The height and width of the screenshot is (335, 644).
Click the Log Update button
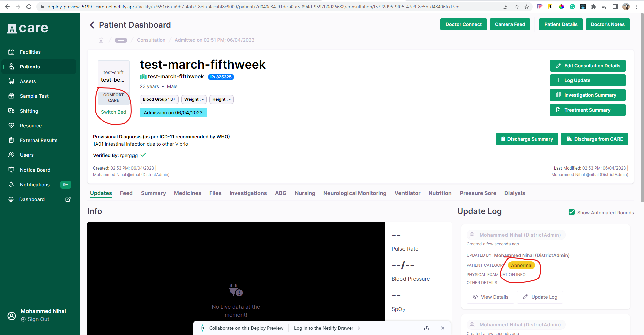pyautogui.click(x=587, y=80)
